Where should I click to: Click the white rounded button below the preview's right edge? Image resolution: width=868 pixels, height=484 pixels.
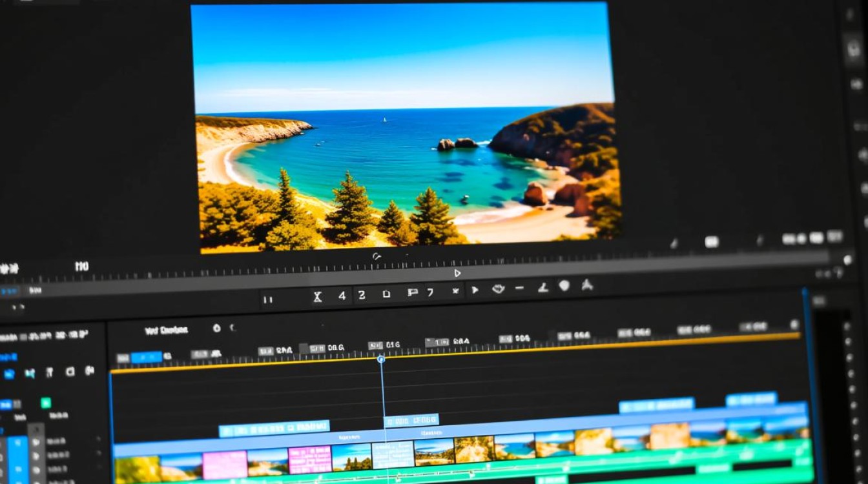click(x=711, y=242)
